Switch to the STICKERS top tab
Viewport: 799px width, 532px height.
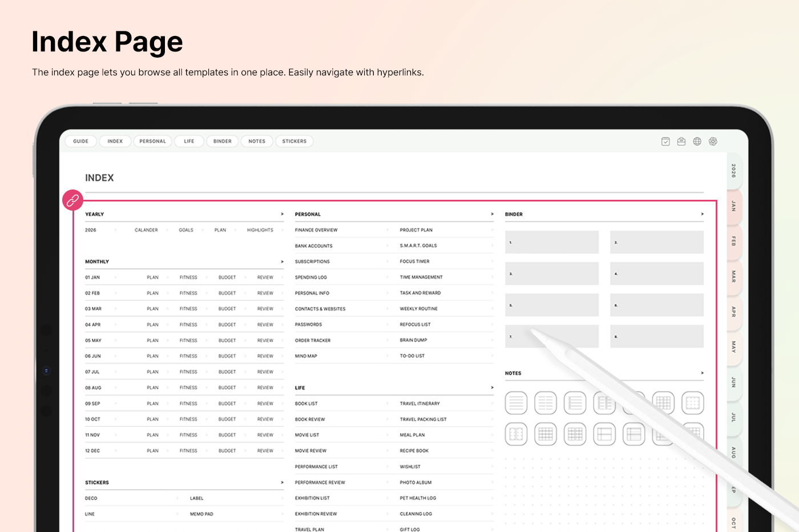click(294, 142)
